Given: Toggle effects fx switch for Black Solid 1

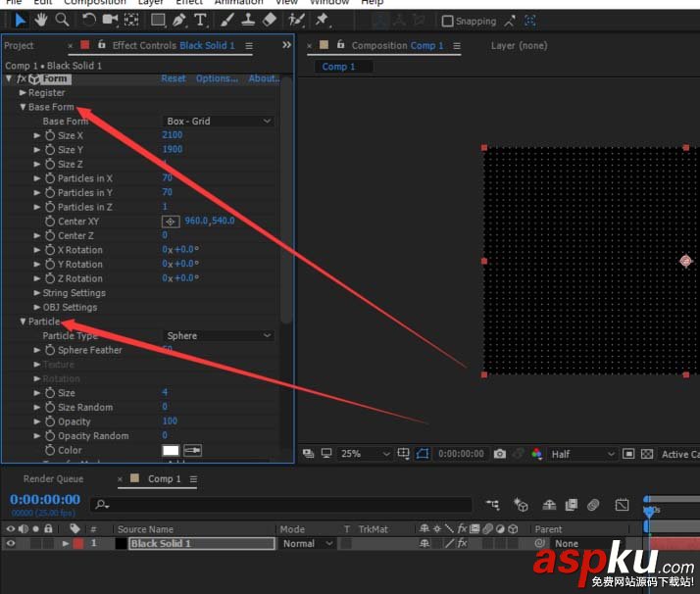Looking at the screenshot, I should pos(462,543).
